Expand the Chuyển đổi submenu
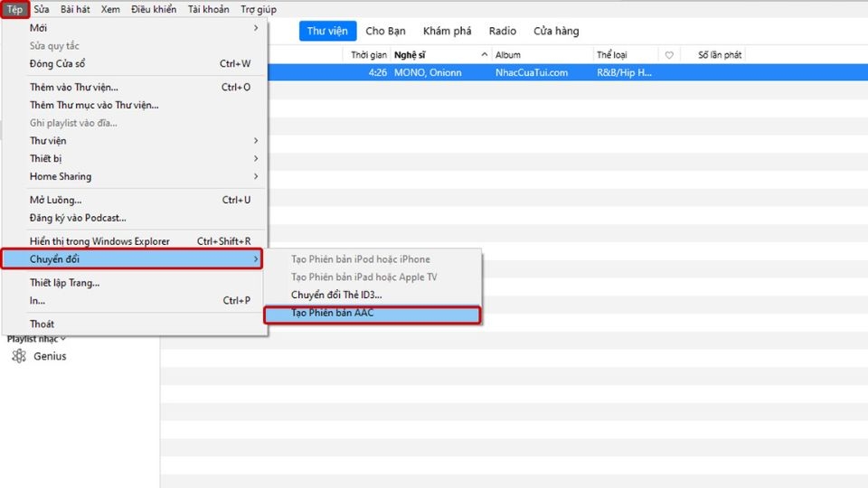This screenshot has height=488, width=868. coord(132,259)
